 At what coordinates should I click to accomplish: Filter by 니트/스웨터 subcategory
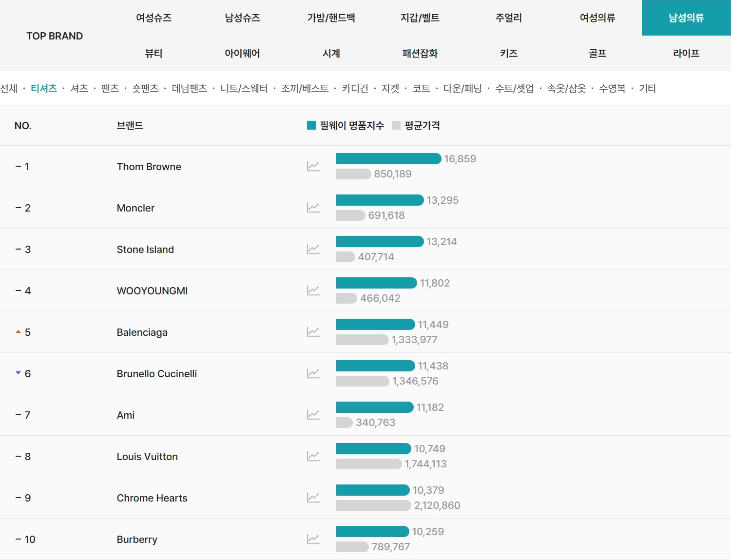click(x=244, y=88)
